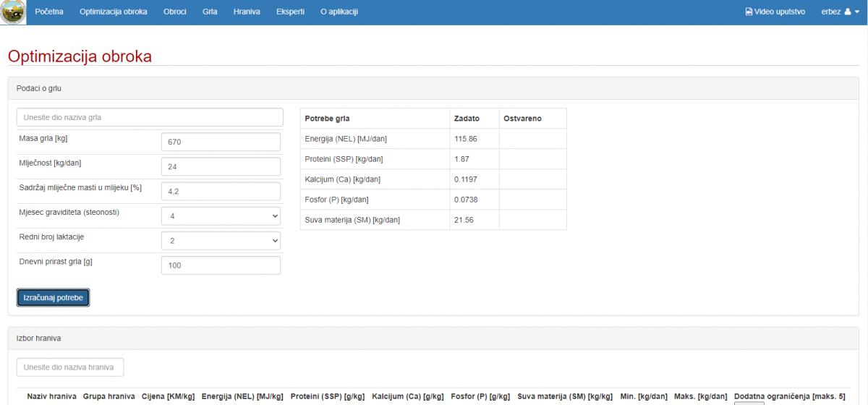Click the Mlječnost input field
The width and height of the screenshot is (868, 405).
[220, 166]
